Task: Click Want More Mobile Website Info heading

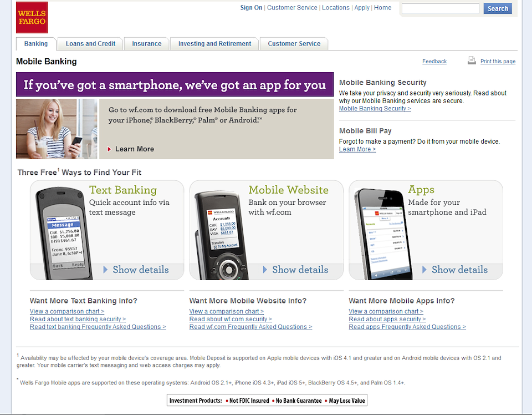Action: [248, 301]
